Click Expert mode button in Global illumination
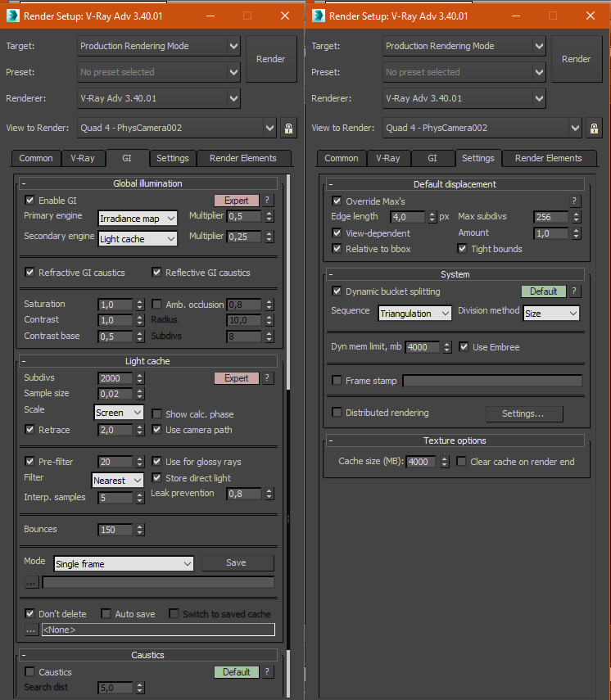This screenshot has width=611, height=700. pos(236,201)
